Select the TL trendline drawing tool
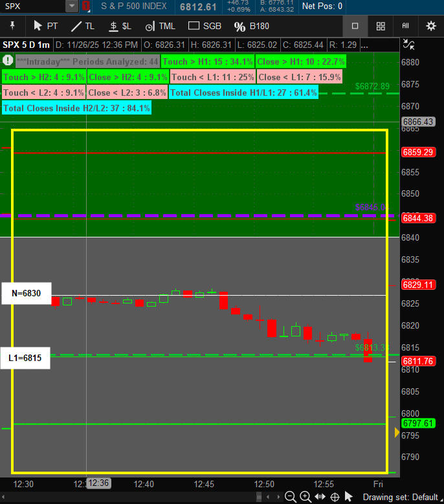The image size is (444, 504). click(x=82, y=27)
